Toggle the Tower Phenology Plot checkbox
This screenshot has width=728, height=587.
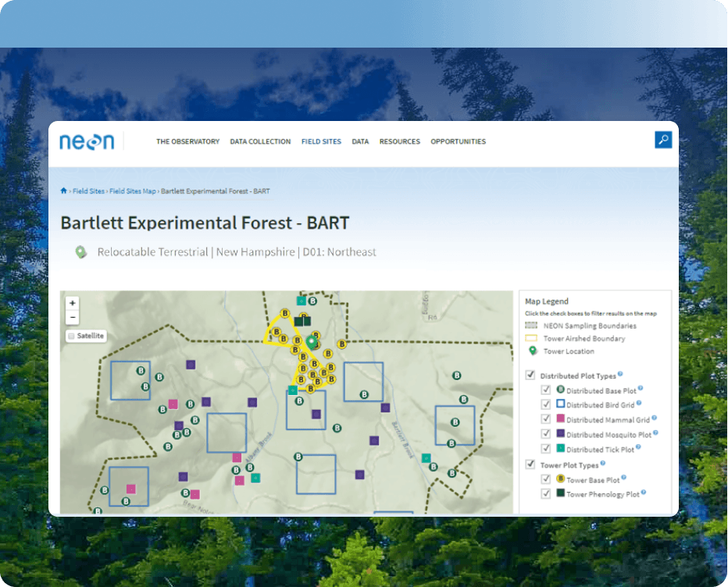tap(546, 494)
